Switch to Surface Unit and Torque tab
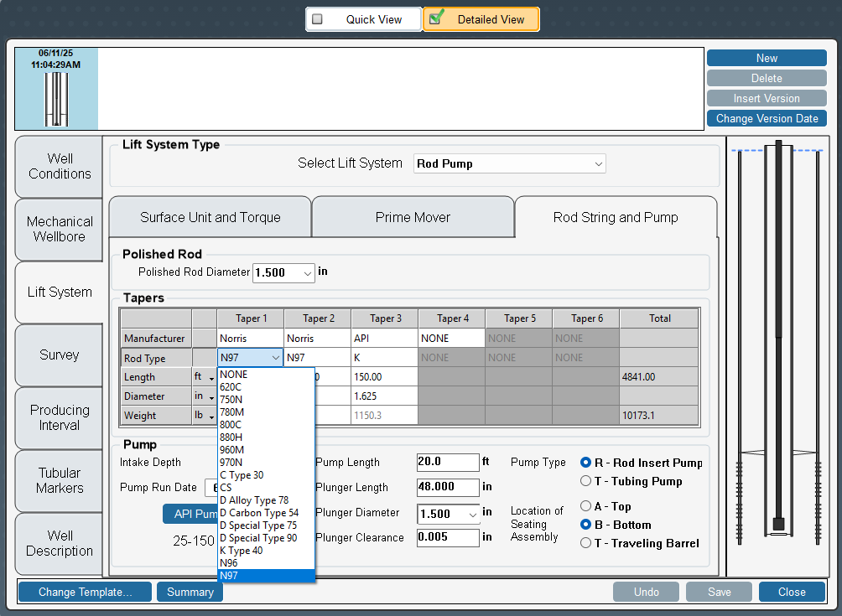 [210, 217]
